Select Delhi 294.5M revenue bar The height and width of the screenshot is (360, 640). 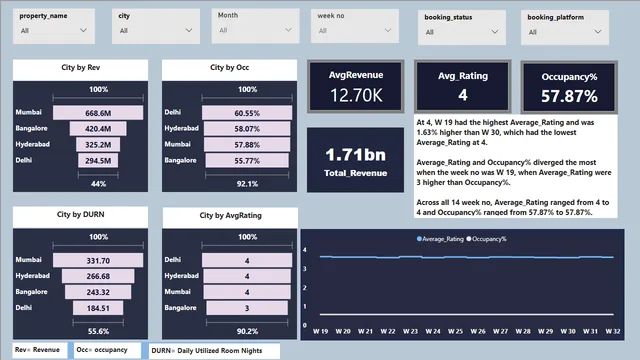[98, 160]
